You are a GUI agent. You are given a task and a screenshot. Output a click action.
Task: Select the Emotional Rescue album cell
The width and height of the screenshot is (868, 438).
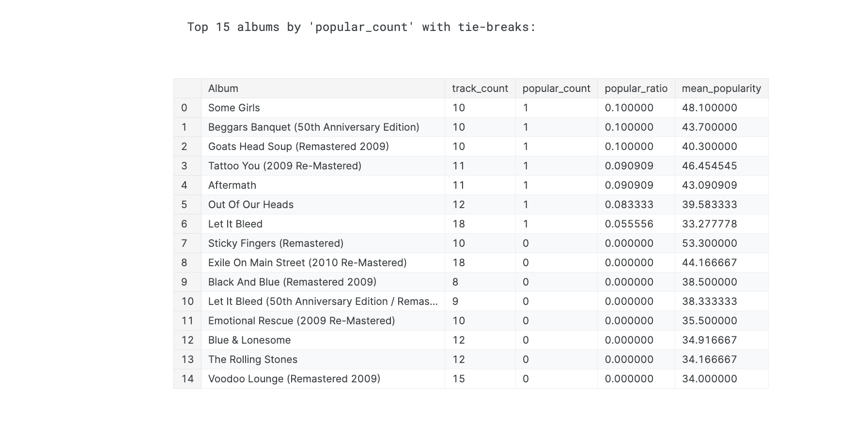click(301, 321)
